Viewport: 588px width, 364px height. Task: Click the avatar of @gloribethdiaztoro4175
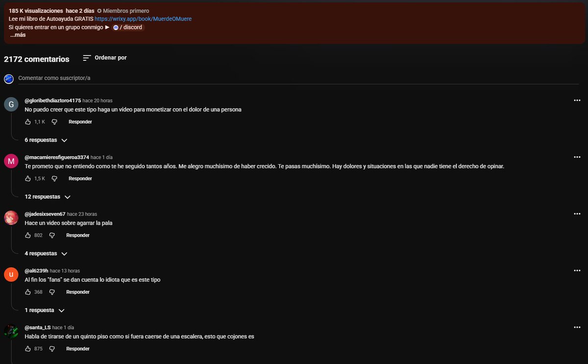(x=11, y=104)
